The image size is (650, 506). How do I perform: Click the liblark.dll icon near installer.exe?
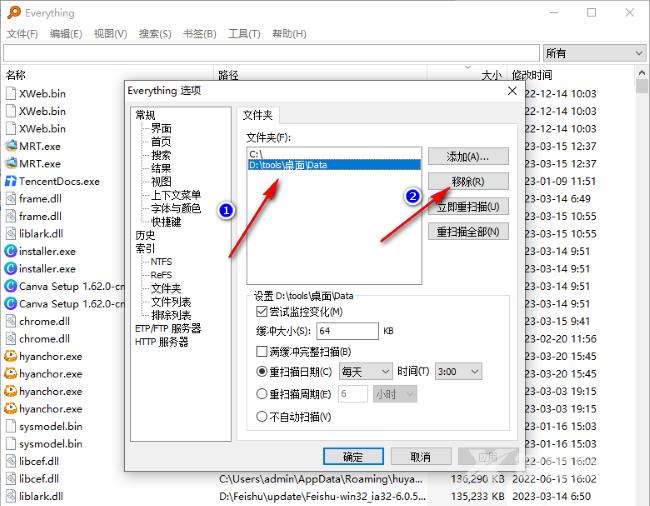(10, 234)
